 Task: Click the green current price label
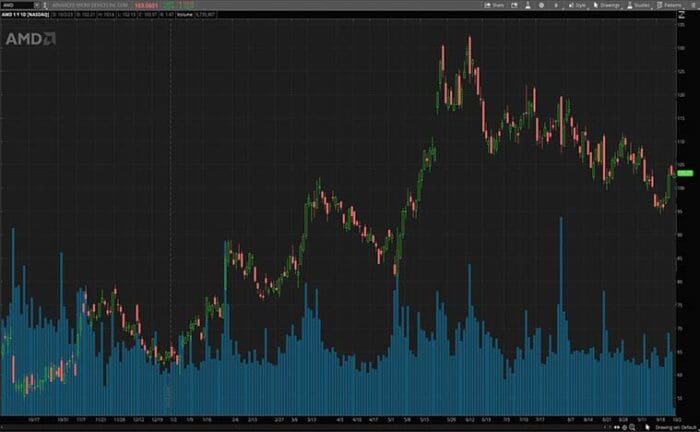(x=684, y=174)
